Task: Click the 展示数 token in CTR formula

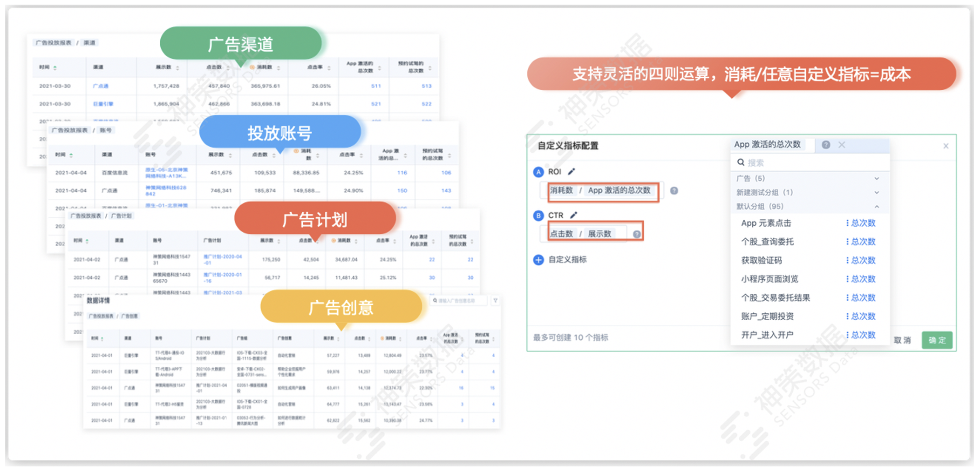Action: (x=599, y=234)
